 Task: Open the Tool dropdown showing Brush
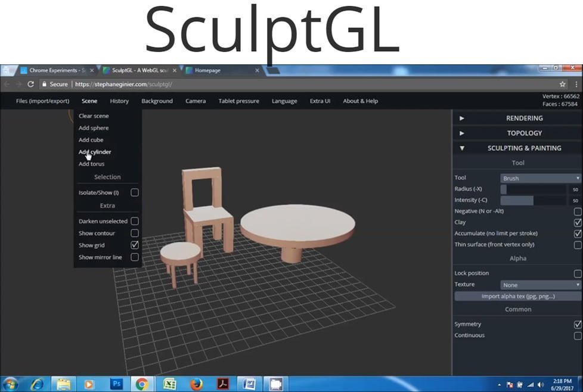pyautogui.click(x=541, y=178)
